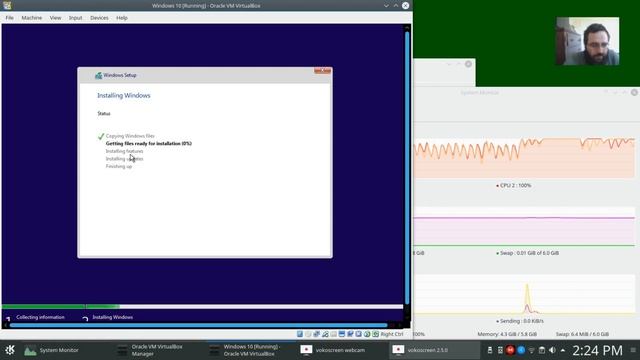Open the volume control tray icon
Image resolution: width=640 pixels, height=360 pixels.
(x=552, y=350)
